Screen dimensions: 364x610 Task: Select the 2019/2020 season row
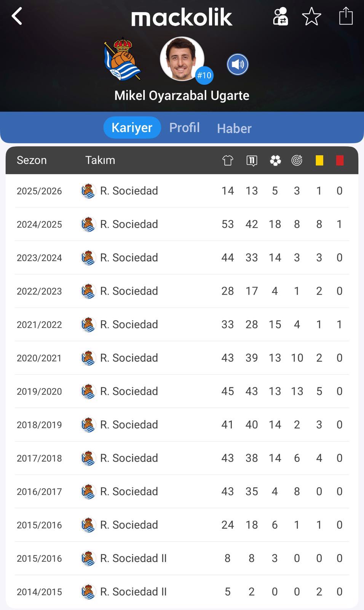pos(182,391)
